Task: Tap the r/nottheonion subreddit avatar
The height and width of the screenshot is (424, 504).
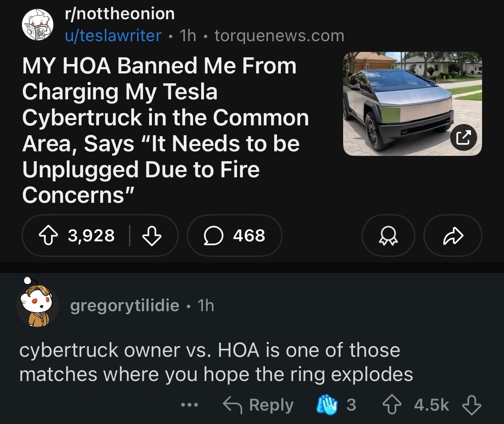Action: (x=37, y=25)
